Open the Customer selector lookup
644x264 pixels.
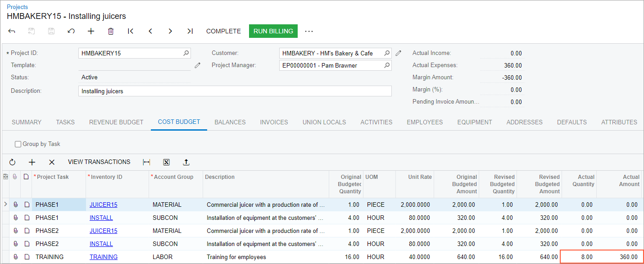[386, 53]
